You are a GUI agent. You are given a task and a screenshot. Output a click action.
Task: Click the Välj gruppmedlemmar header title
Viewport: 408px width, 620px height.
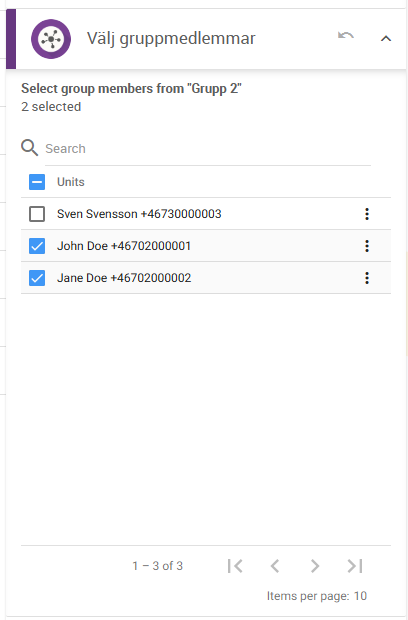171,39
